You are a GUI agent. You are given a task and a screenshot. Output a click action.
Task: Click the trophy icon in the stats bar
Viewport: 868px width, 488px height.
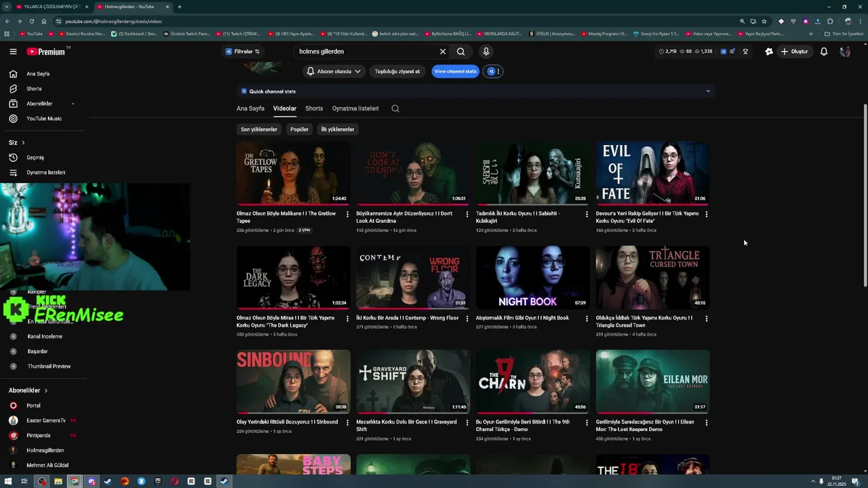pos(745,52)
